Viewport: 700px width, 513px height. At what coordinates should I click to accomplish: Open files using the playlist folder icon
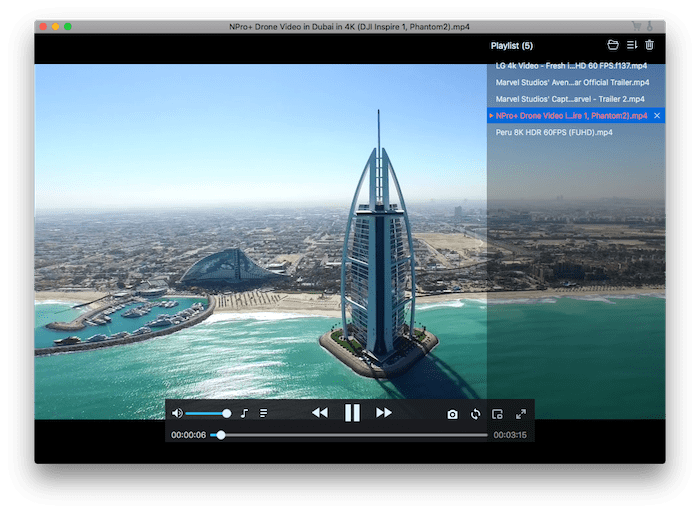coord(613,45)
